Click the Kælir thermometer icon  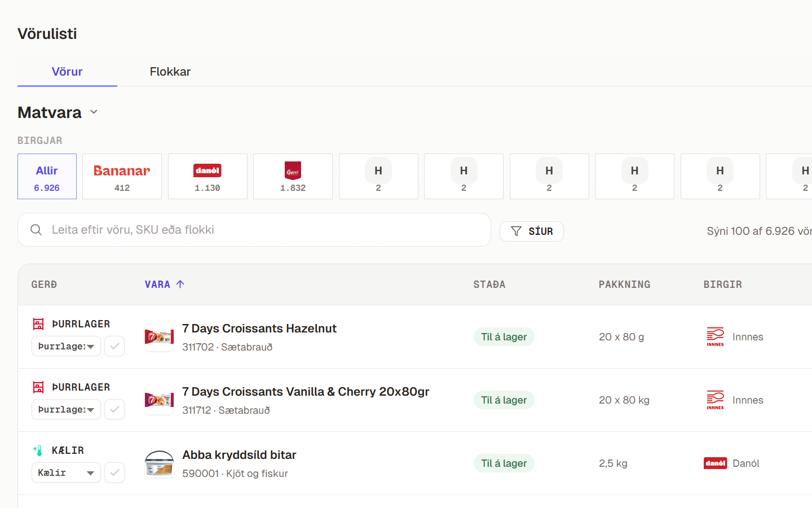pos(38,450)
